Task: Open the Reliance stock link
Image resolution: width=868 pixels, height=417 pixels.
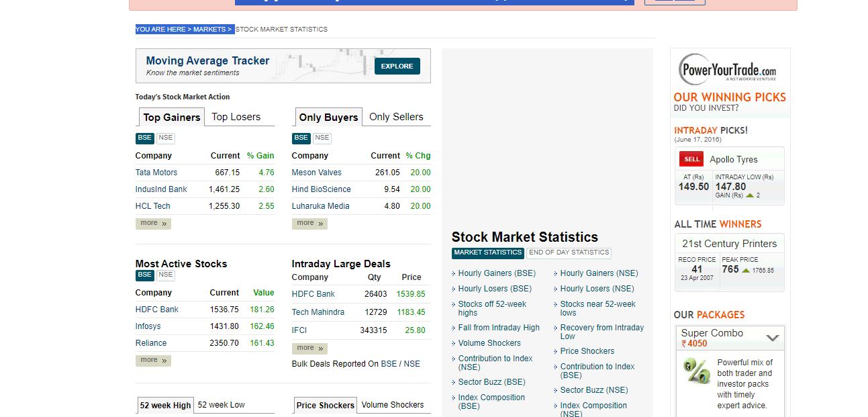Action: click(x=151, y=343)
